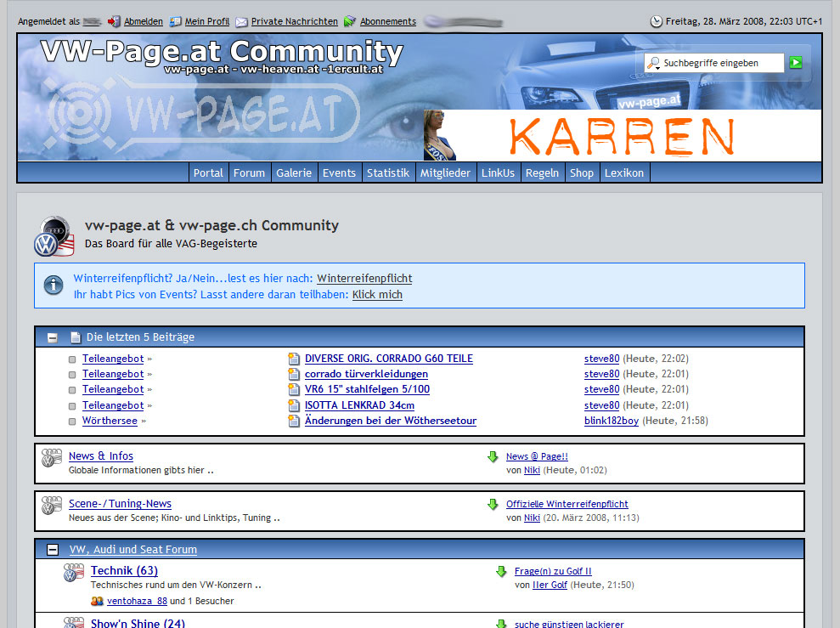Click the KARREN advertisement banner
Image resolution: width=840 pixels, height=628 pixels.
point(622,135)
